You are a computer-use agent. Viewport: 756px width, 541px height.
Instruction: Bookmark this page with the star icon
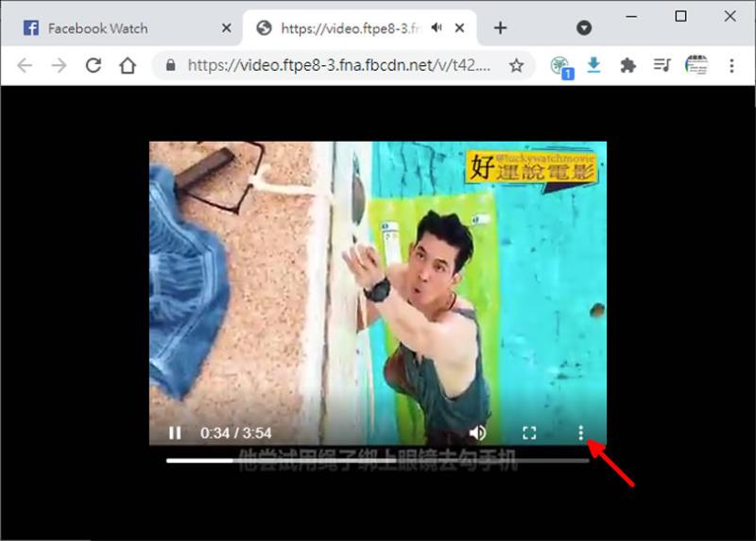click(516, 65)
